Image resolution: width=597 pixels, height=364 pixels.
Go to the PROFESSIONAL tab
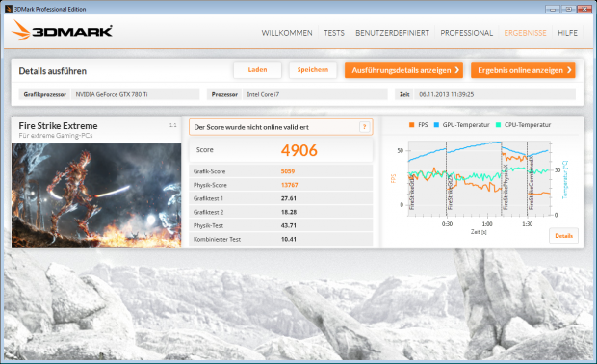pos(466,33)
